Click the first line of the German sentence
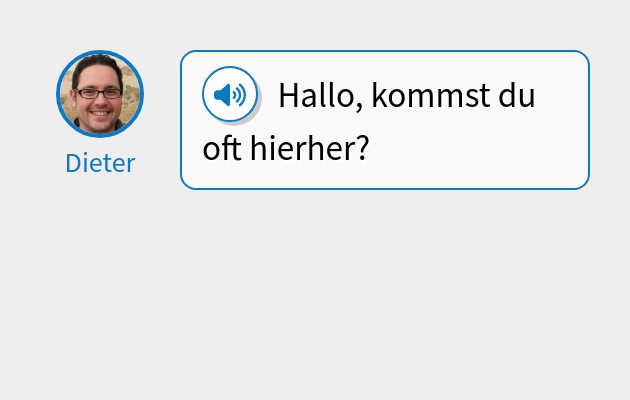This screenshot has width=630, height=400. click(x=406, y=96)
